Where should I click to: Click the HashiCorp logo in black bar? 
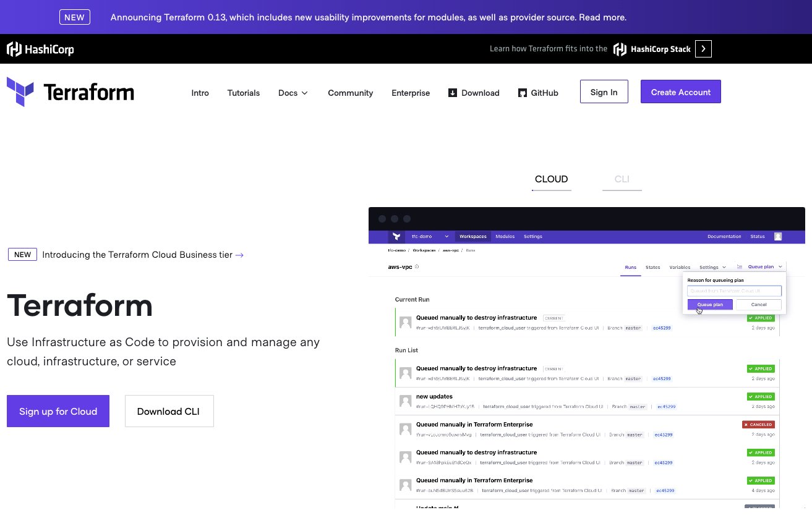pos(40,49)
